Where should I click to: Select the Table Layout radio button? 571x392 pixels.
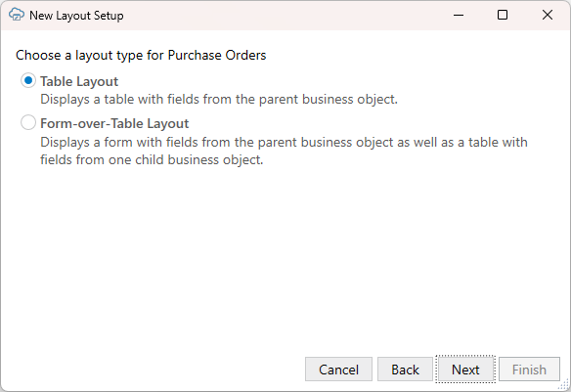pos(28,81)
